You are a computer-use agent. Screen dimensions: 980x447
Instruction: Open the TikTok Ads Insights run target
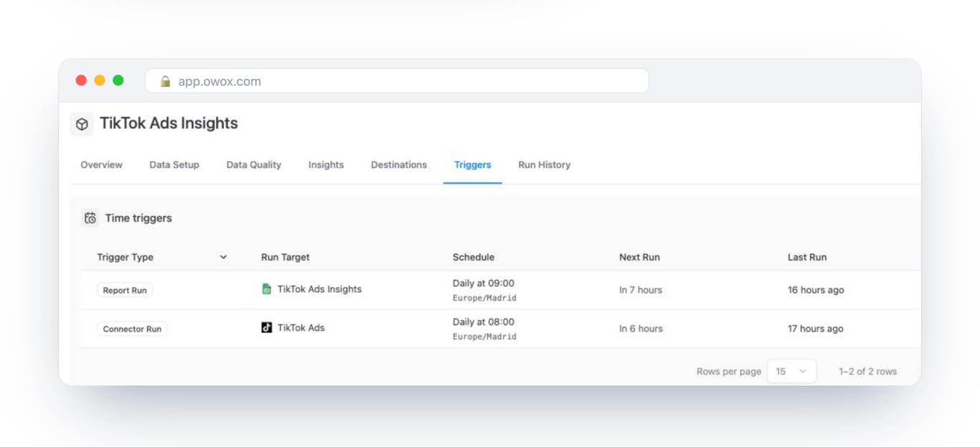click(319, 289)
